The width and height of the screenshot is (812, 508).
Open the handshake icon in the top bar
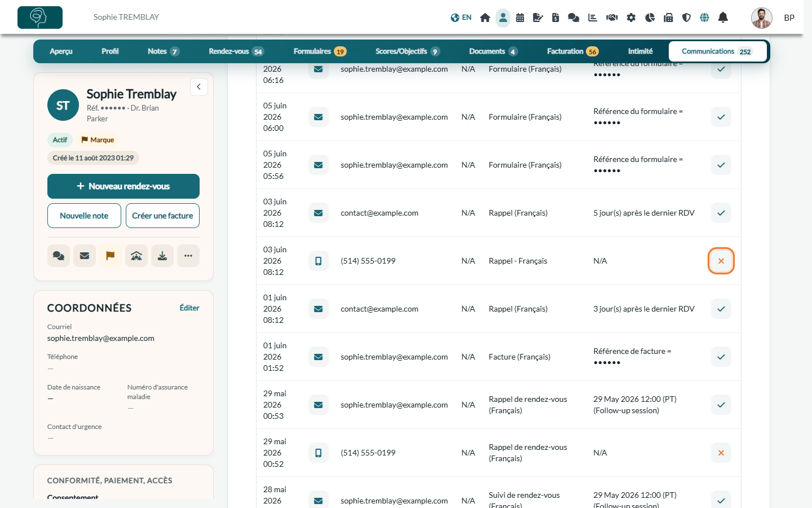tap(612, 17)
